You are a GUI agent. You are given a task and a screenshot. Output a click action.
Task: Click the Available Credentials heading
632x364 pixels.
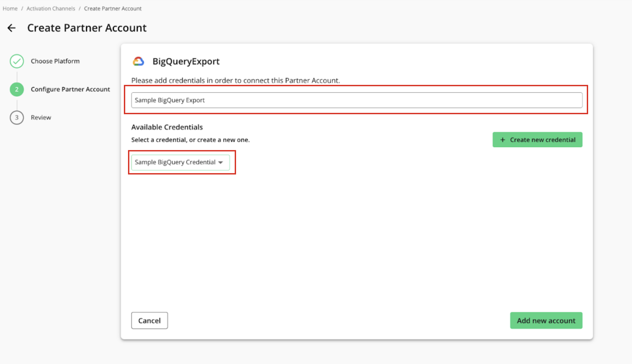pyautogui.click(x=167, y=127)
